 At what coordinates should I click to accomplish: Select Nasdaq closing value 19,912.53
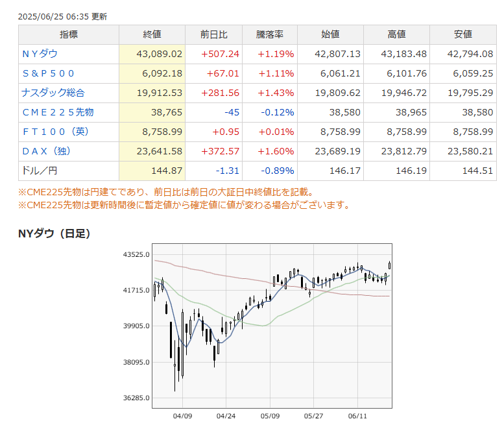(160, 93)
